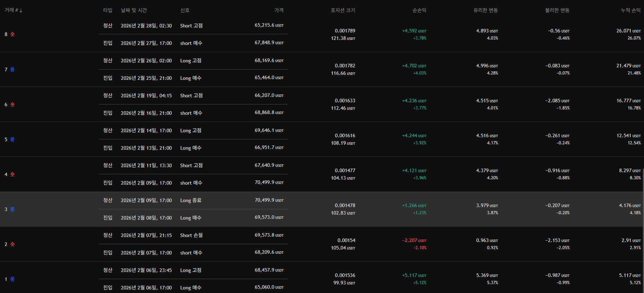Click the Short 손절 signal in trade 2
This screenshot has width=644, height=293.
pyautogui.click(x=191, y=235)
